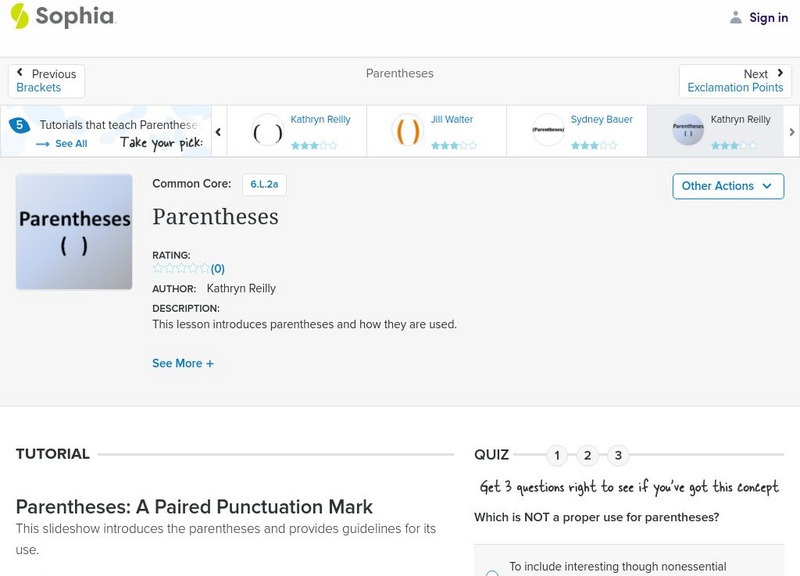Go to Previous lesson Brackets

coord(46,81)
